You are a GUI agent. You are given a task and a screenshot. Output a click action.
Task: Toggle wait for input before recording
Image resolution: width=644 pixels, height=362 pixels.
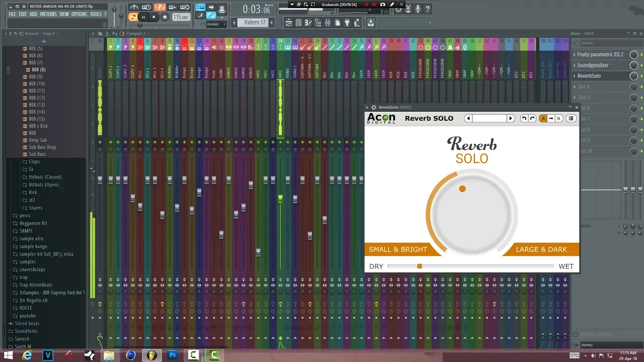pyautogui.click(x=146, y=7)
